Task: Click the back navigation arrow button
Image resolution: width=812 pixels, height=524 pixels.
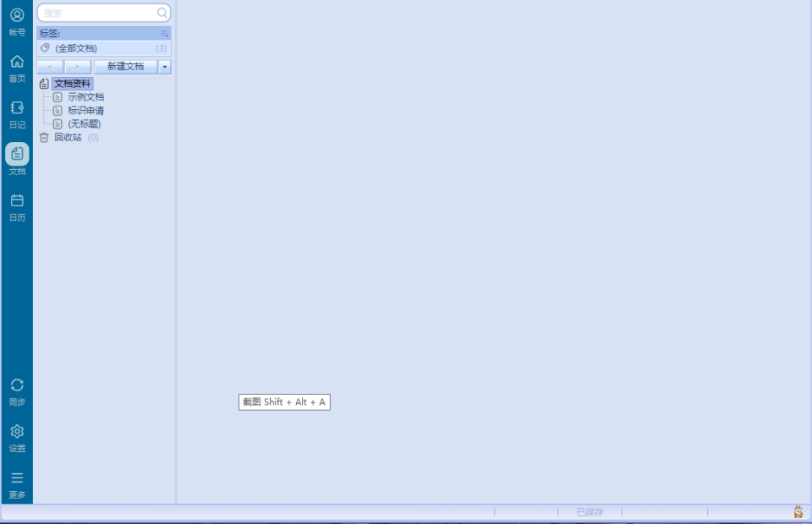Action: pyautogui.click(x=50, y=67)
